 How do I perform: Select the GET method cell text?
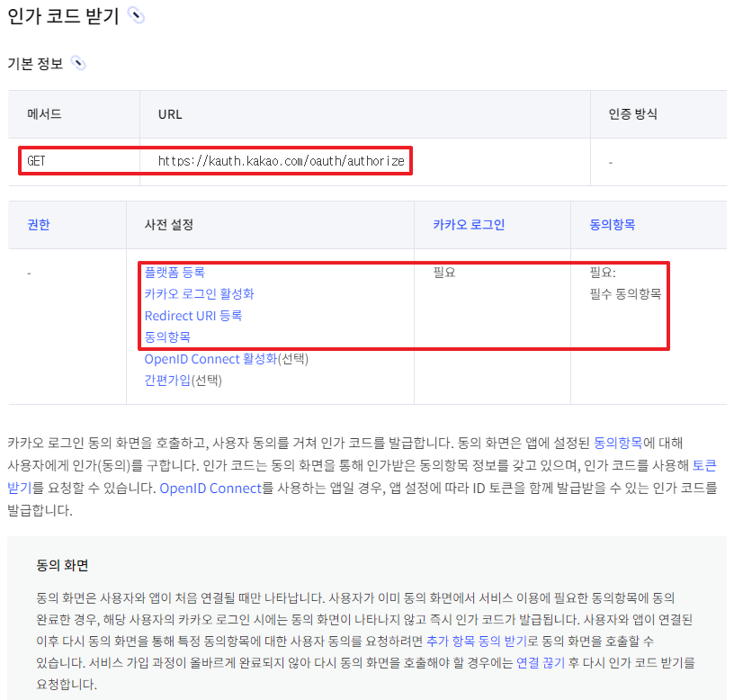point(36,161)
